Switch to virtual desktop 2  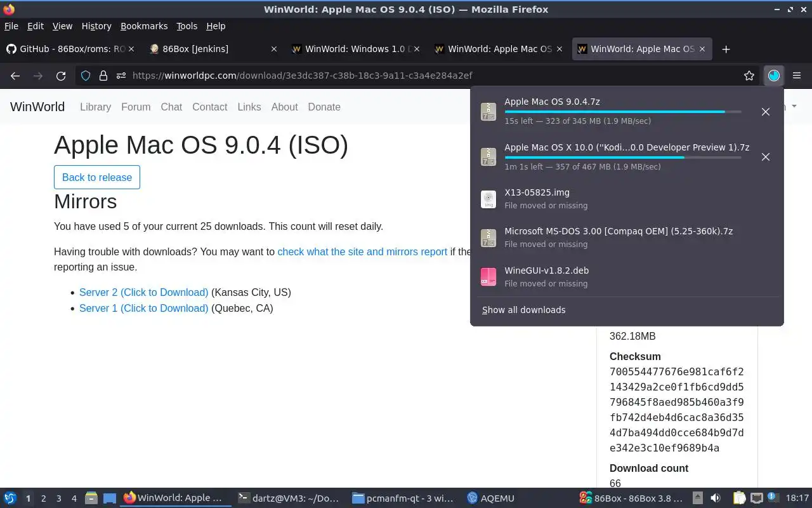tap(43, 498)
